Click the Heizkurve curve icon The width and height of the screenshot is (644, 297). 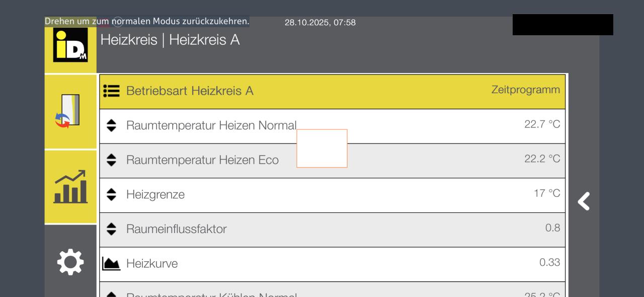(x=111, y=263)
